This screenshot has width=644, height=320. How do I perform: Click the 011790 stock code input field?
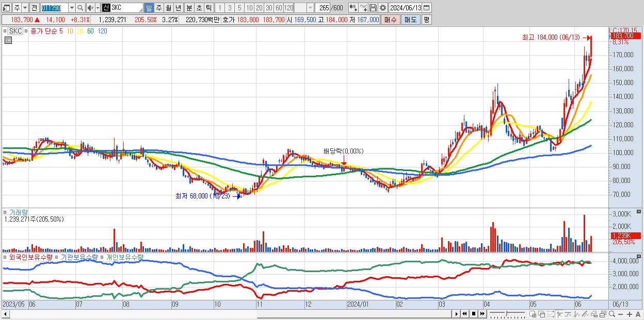point(54,8)
